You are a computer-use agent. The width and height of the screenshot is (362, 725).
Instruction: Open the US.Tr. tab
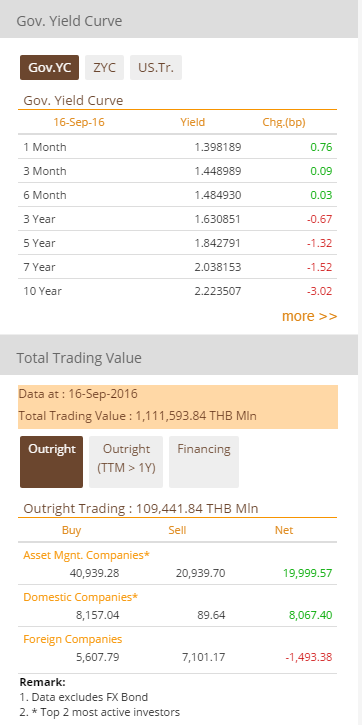(x=156, y=68)
